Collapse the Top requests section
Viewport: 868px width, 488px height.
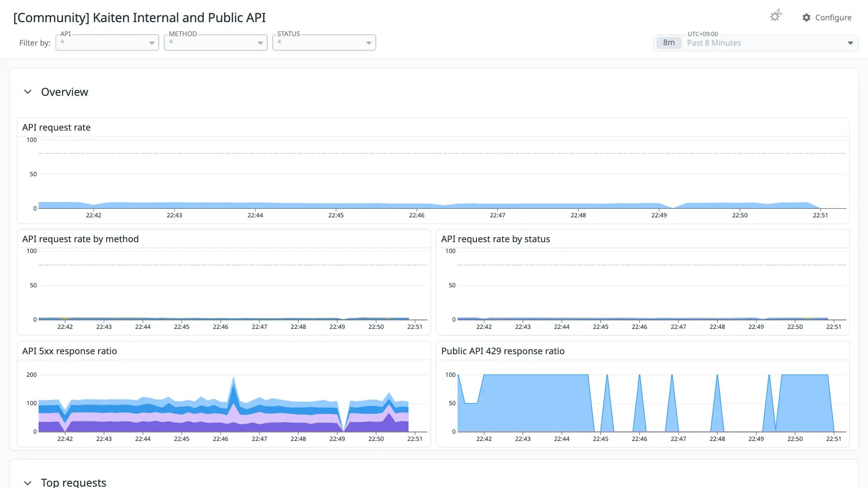[x=28, y=483]
